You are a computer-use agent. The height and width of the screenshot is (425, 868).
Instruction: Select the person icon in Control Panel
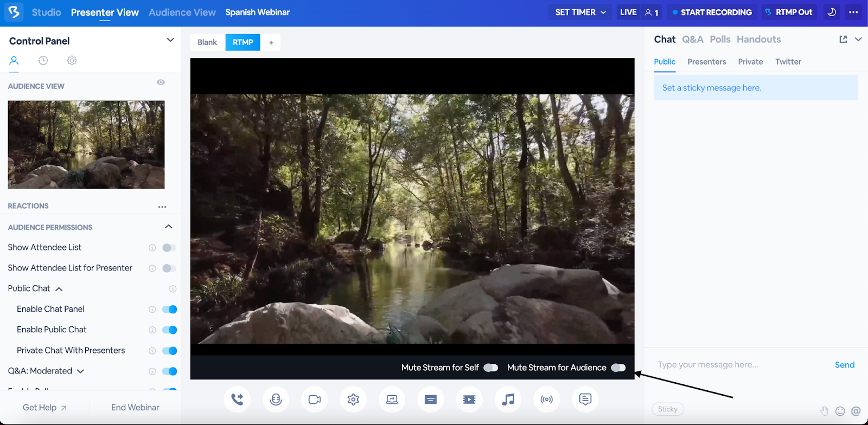[x=14, y=60]
